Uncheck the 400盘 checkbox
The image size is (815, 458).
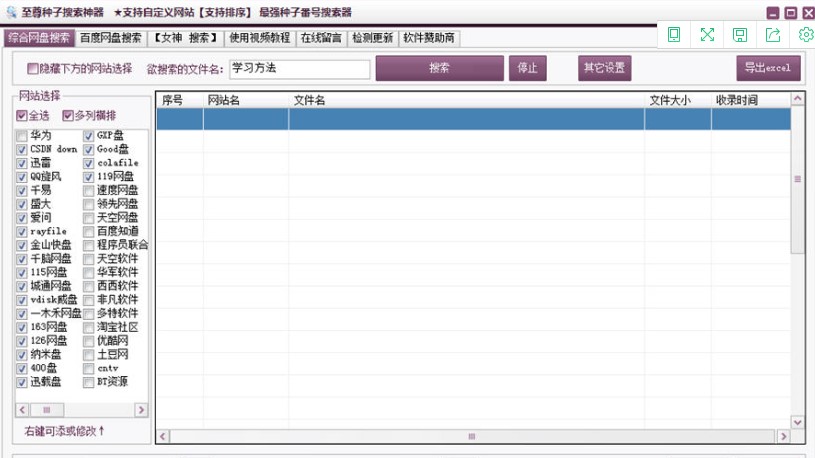click(x=22, y=369)
